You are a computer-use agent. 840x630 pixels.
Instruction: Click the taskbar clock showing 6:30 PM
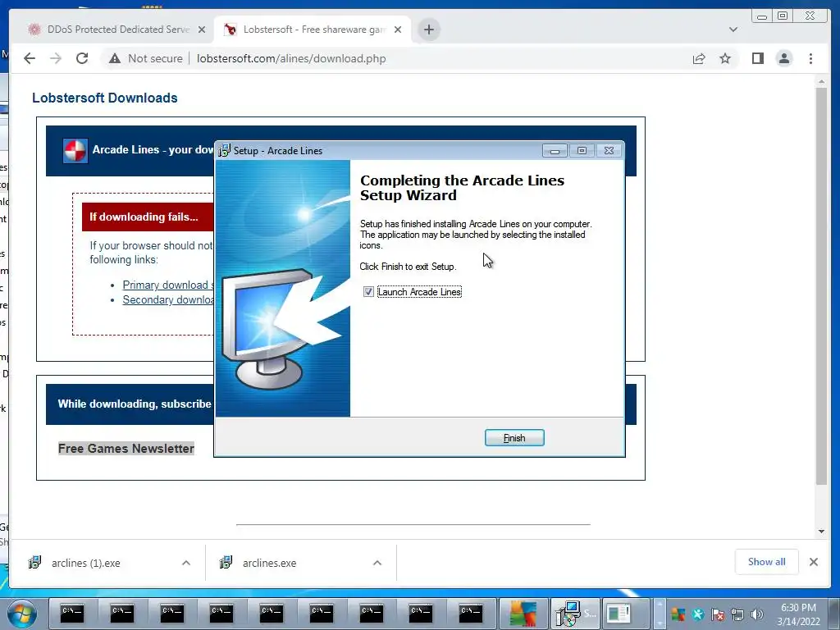tap(798, 614)
